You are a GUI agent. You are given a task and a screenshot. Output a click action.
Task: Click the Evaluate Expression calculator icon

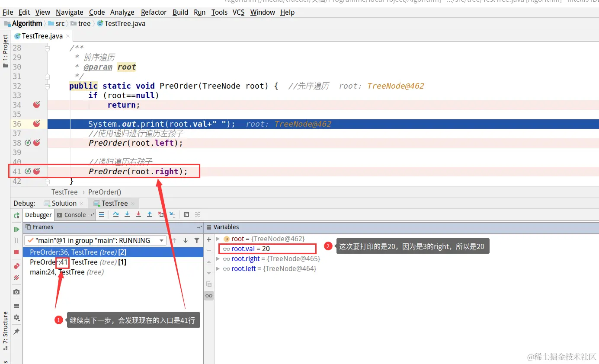186,214
